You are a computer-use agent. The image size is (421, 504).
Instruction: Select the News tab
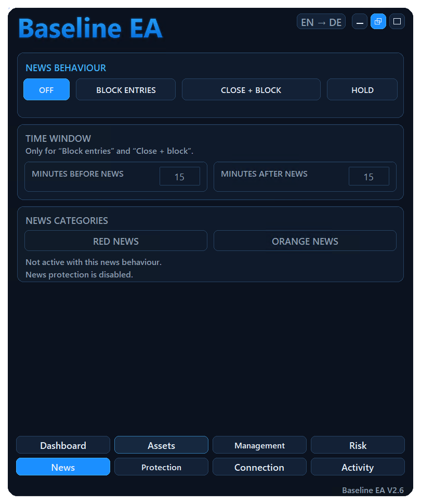click(63, 467)
